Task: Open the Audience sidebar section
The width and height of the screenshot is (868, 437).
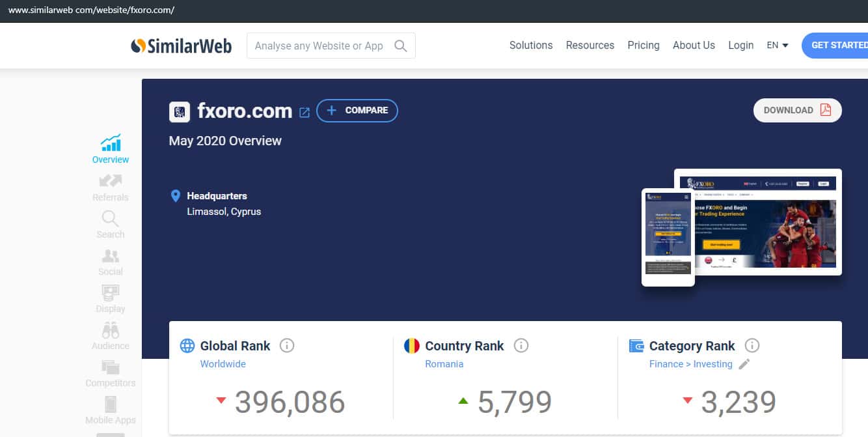Action: [x=111, y=336]
